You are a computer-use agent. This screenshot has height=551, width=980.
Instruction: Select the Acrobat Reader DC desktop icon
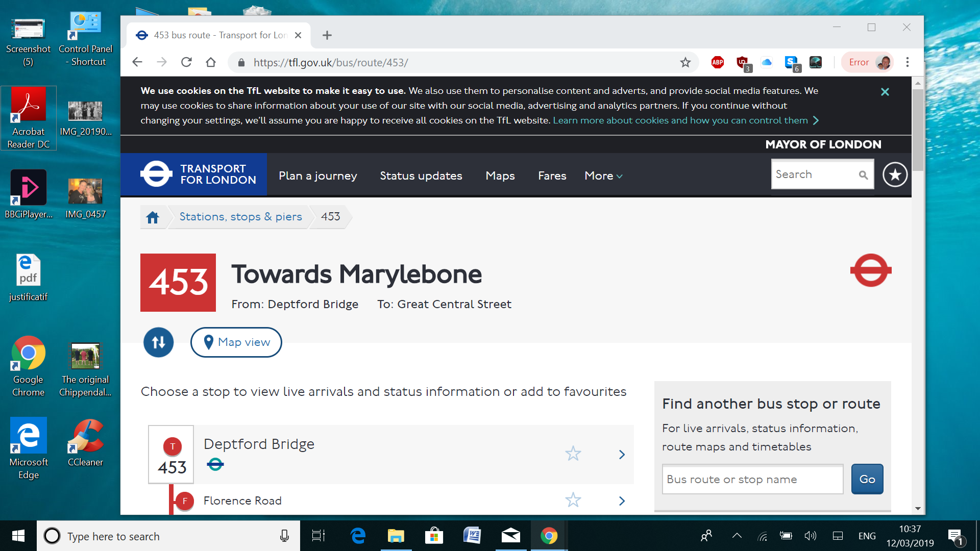(x=29, y=118)
